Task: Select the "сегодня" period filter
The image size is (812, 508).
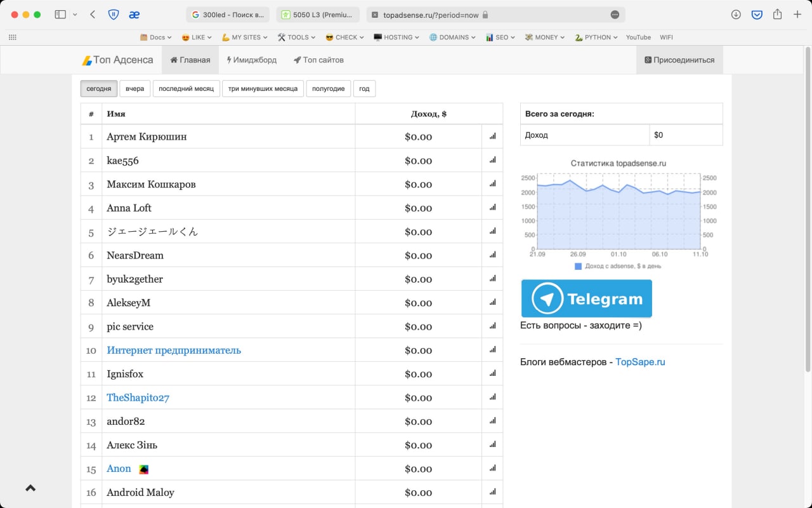Action: 99,89
